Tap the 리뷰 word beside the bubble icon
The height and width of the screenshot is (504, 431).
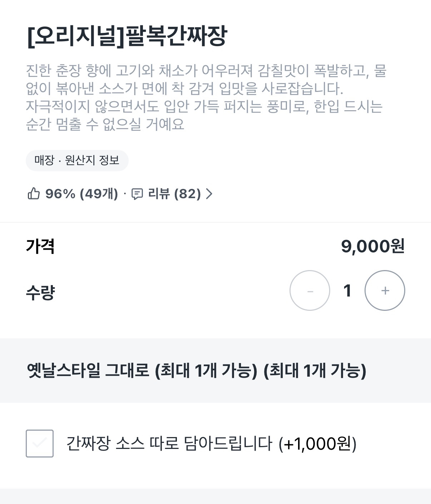click(159, 194)
